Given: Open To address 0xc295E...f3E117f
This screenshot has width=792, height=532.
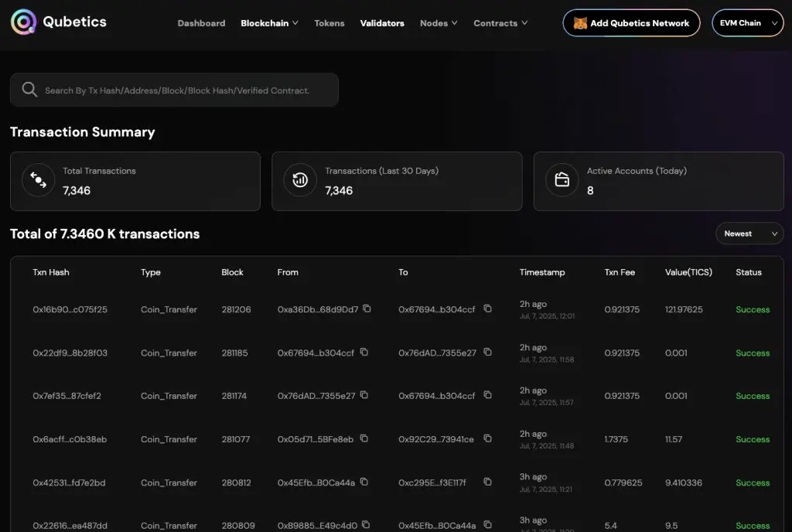Looking at the screenshot, I should [x=432, y=483].
